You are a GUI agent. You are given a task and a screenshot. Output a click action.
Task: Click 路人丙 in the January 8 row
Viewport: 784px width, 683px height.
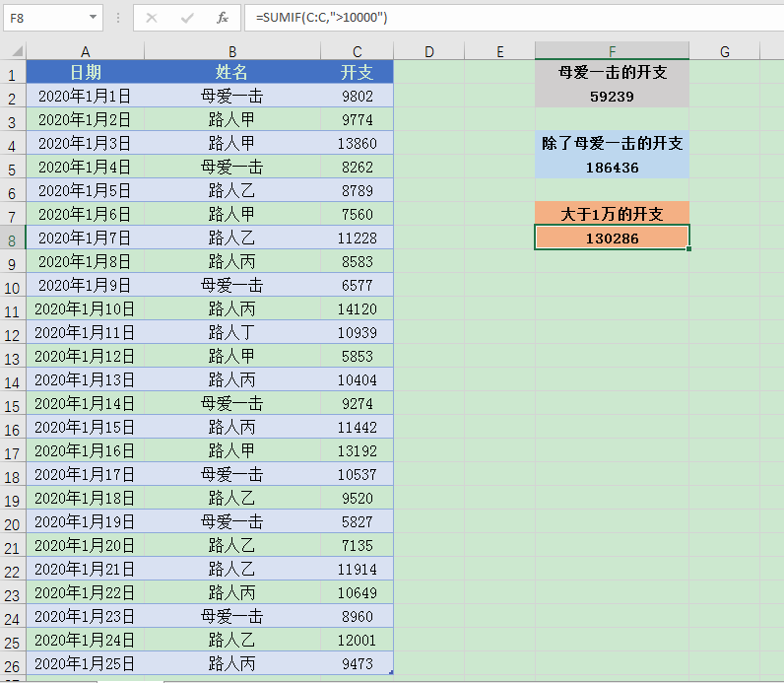click(x=232, y=262)
